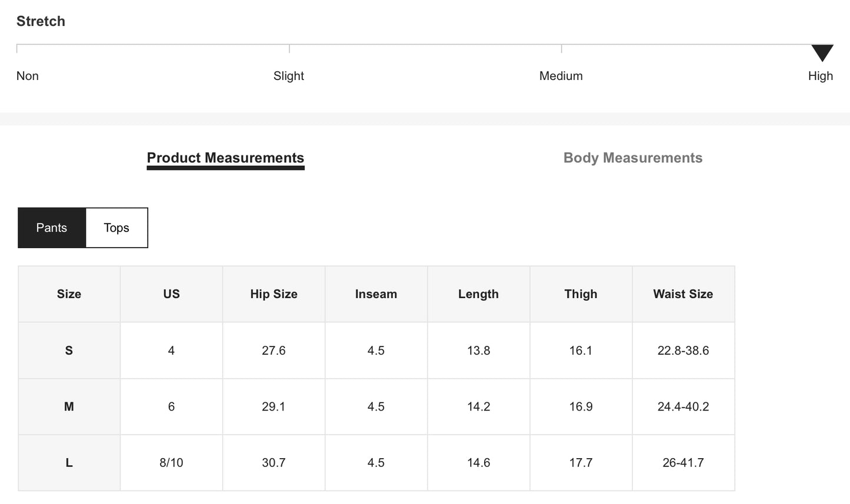The height and width of the screenshot is (504, 850).
Task: Click the Non label on the stretch scale
Action: pos(28,76)
